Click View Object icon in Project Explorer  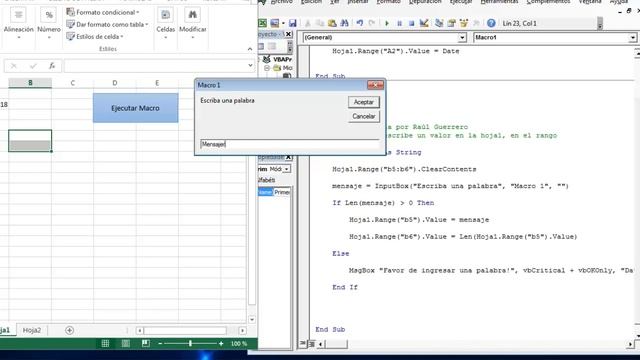[x=272, y=46]
